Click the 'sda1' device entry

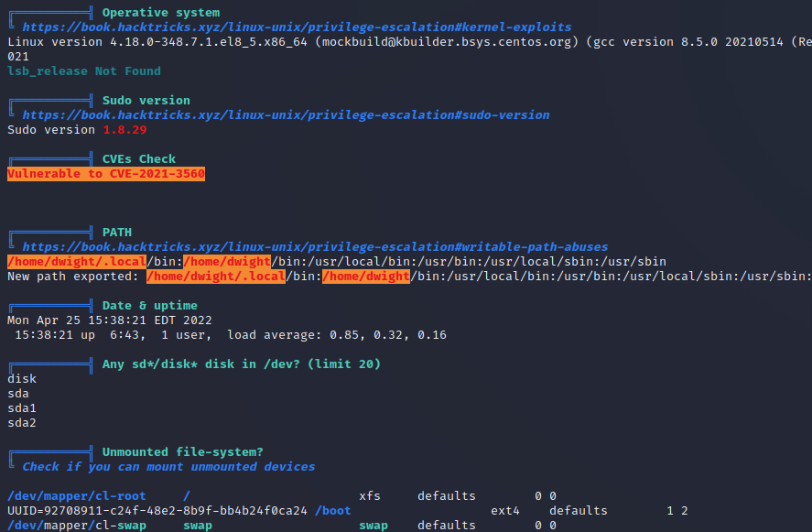pos(22,408)
